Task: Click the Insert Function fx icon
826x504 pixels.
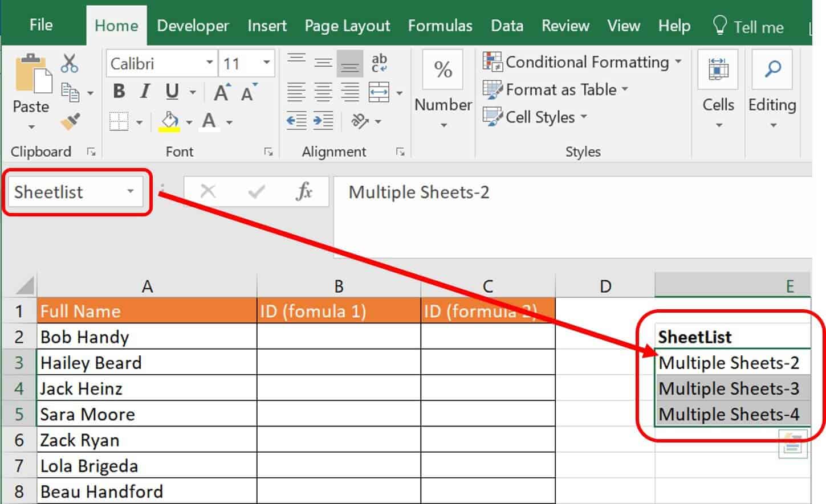Action: (x=304, y=191)
